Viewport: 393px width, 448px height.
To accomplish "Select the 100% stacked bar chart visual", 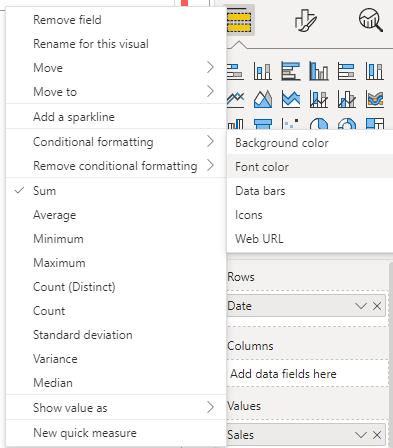I will click(347, 71).
